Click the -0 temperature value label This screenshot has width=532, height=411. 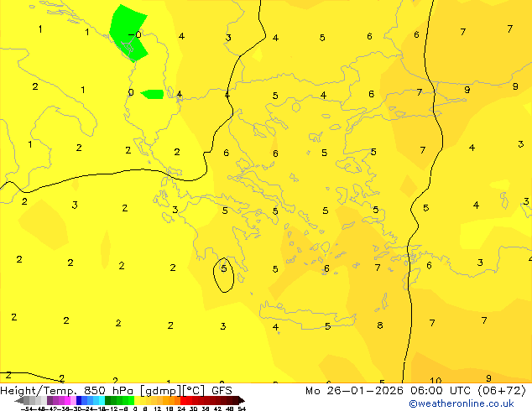137,35
